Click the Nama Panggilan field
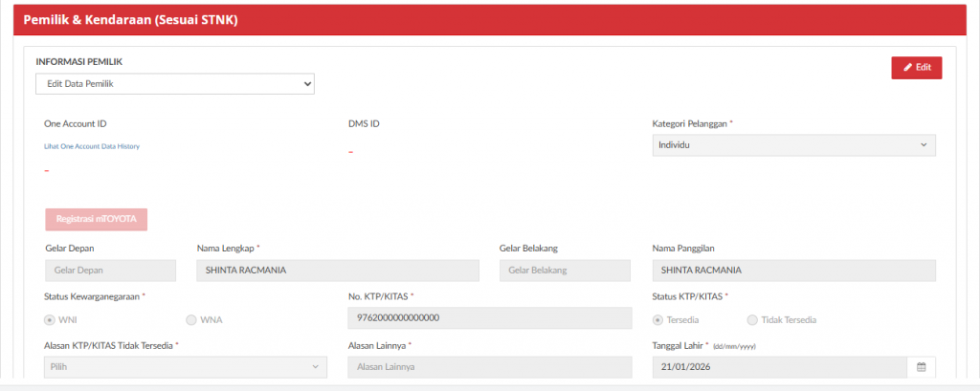The image size is (980, 391). coord(792,271)
